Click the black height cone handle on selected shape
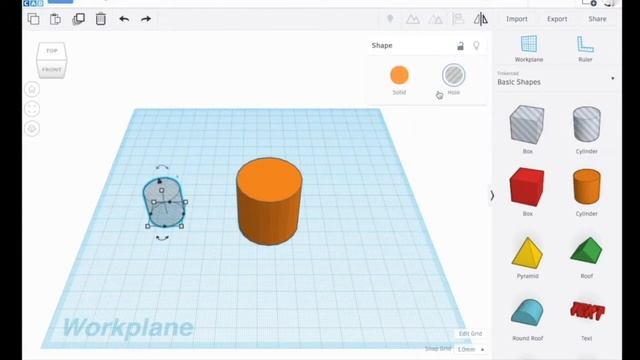Screen dimensions: 640x360 coord(160,181)
